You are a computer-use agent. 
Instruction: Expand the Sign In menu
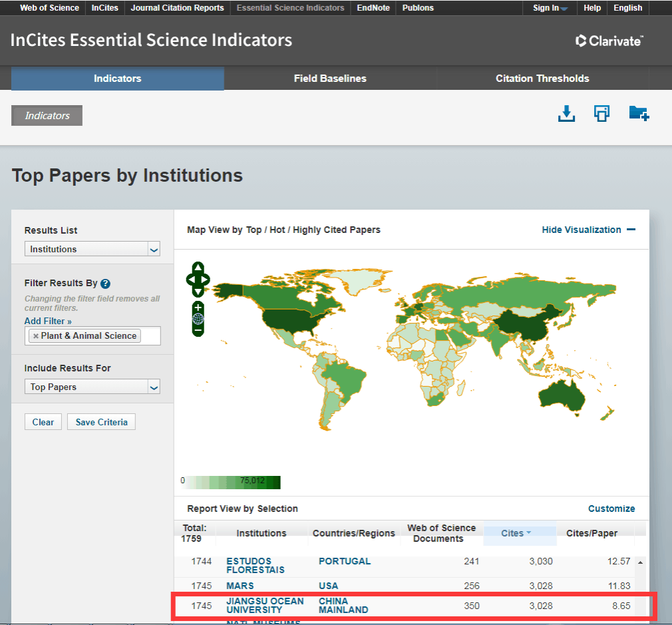[x=550, y=8]
